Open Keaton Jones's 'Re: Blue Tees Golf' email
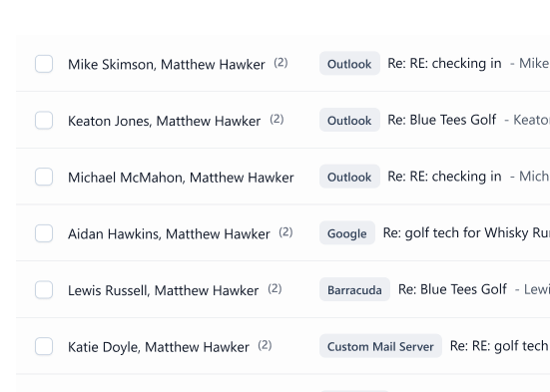 [442, 120]
